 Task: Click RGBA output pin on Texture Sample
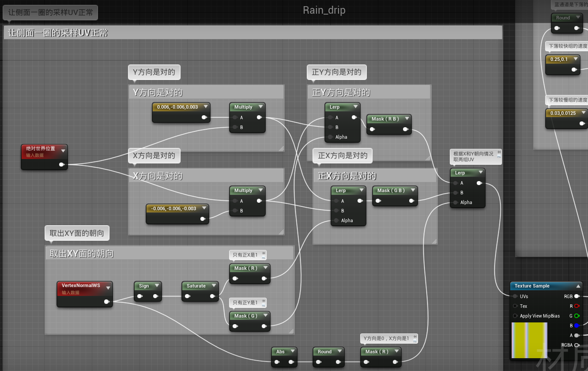point(577,345)
